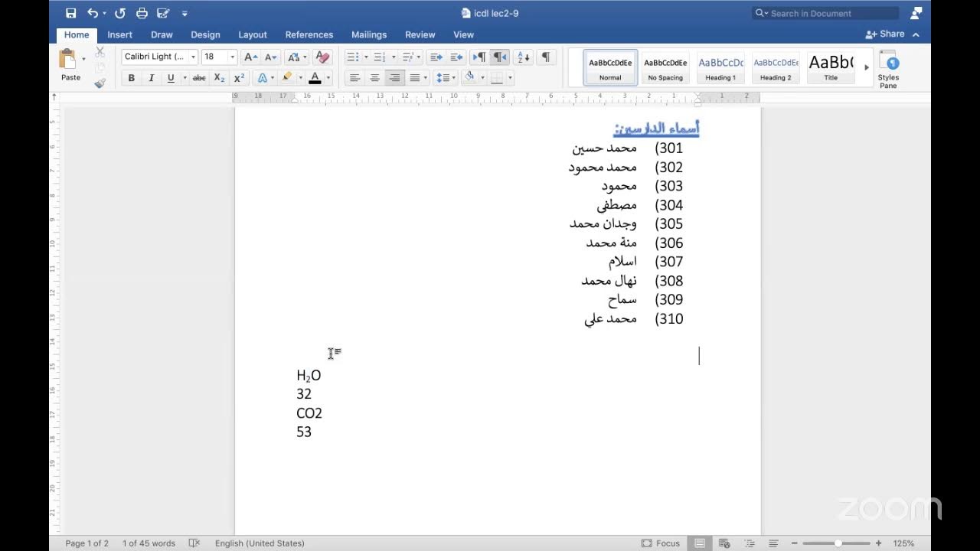Apply the No Spacing style
The width and height of the screenshot is (980, 551).
click(665, 67)
